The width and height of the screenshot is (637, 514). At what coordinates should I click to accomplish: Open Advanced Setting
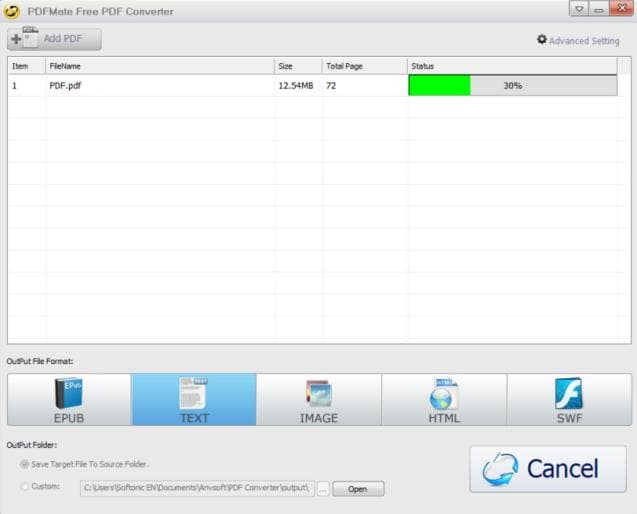578,40
